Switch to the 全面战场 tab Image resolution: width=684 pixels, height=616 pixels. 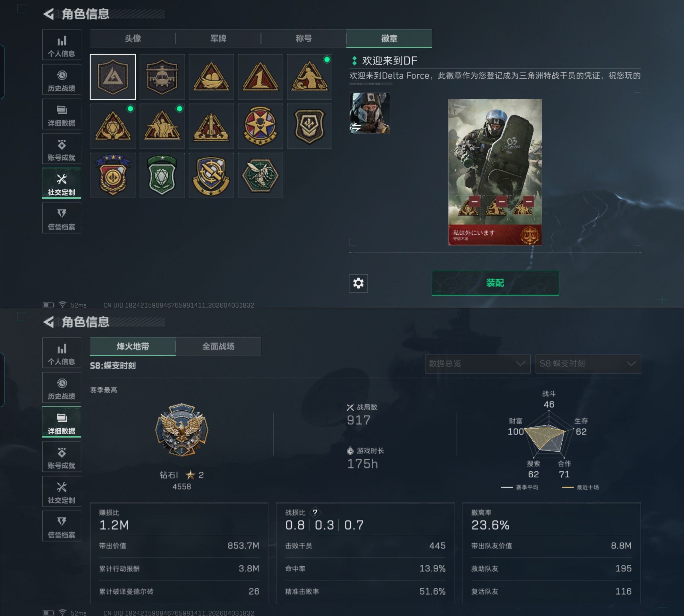point(218,346)
